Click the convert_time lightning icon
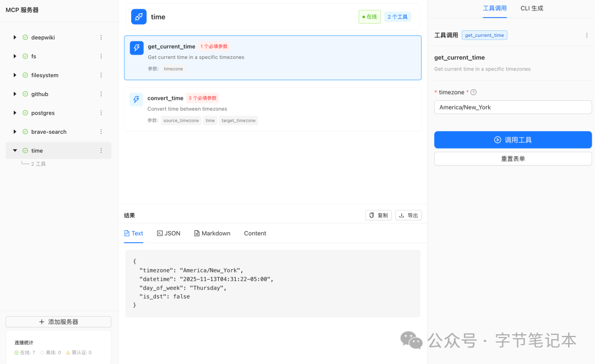The height and width of the screenshot is (364, 595). (x=136, y=99)
